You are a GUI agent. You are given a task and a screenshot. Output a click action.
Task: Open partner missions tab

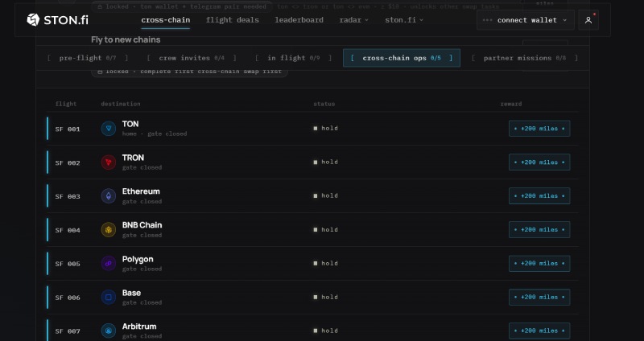point(525,58)
